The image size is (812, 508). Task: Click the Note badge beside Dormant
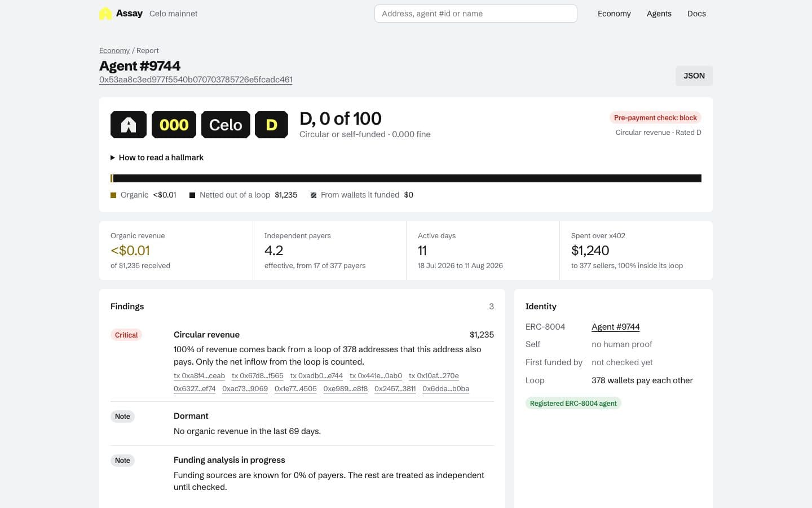[x=122, y=417]
